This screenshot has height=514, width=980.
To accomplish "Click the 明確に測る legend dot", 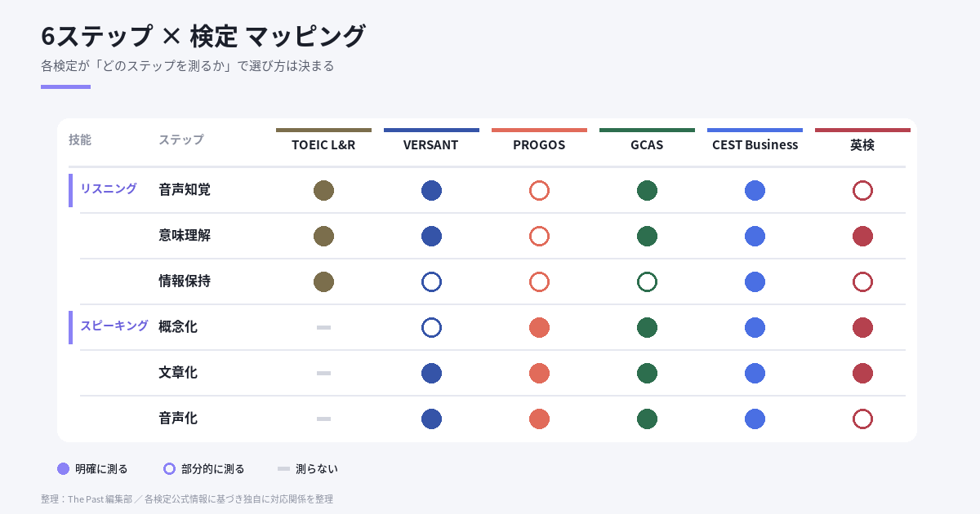I will 63,468.
